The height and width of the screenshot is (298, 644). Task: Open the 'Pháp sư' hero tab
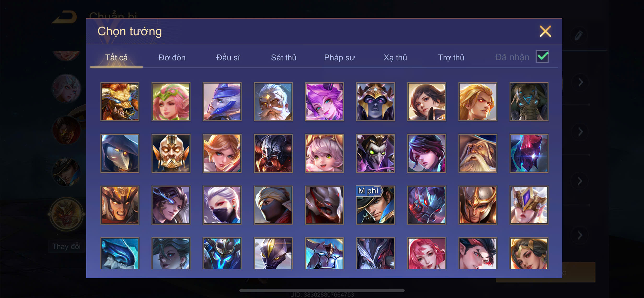[x=339, y=58]
